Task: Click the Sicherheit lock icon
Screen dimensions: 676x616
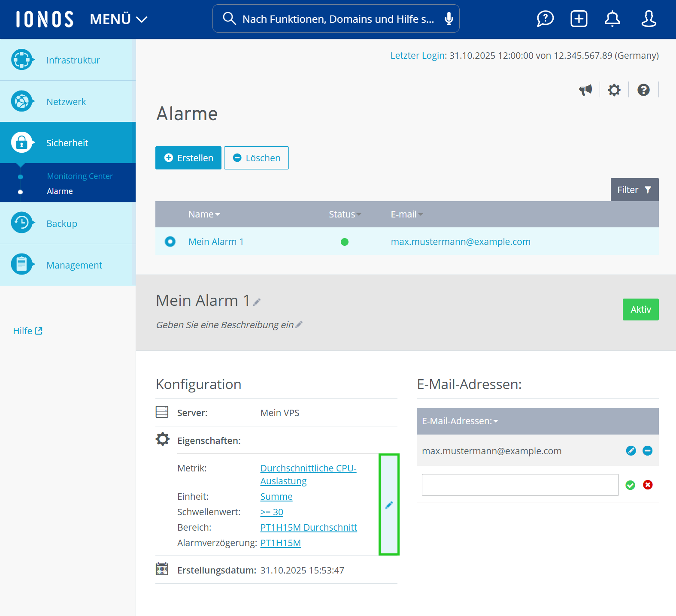Action: click(x=22, y=142)
